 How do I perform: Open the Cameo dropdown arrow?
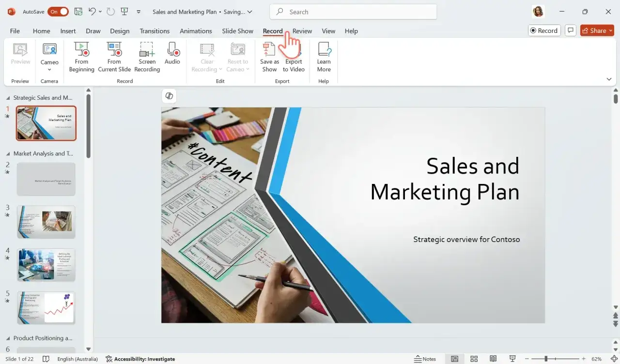pyautogui.click(x=49, y=69)
